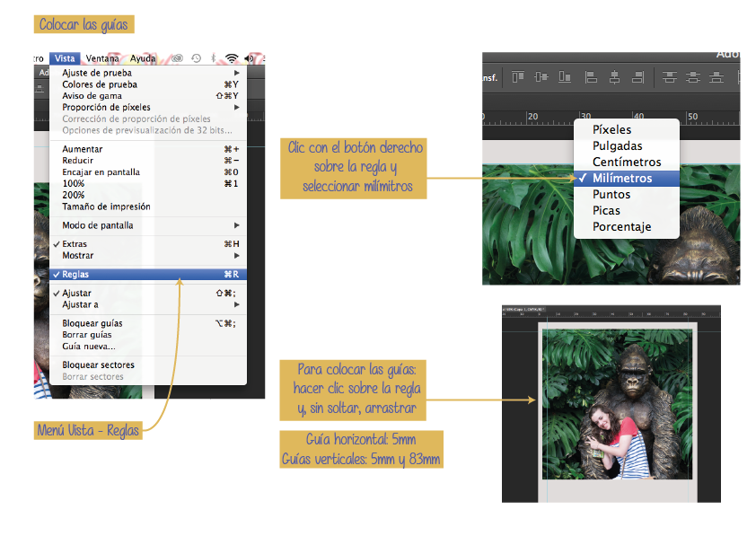Click the volume speaker icon
This screenshot has height=536, width=756.
[x=249, y=58]
